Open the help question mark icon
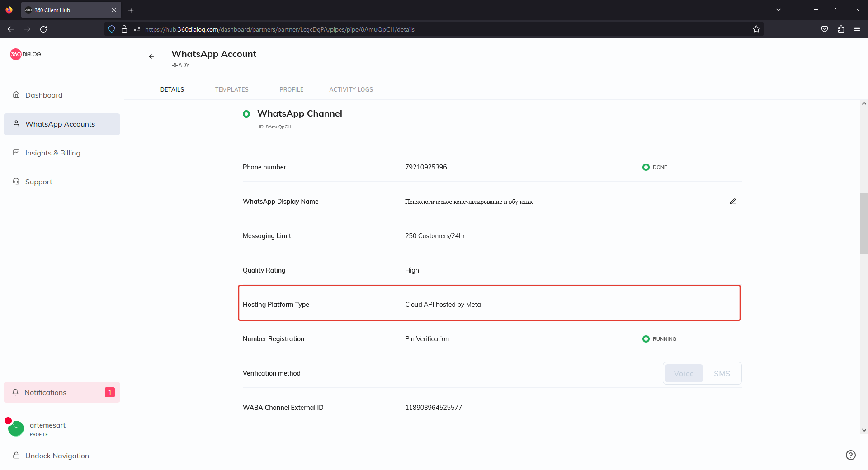Viewport: 868px width, 470px height. coord(851,455)
